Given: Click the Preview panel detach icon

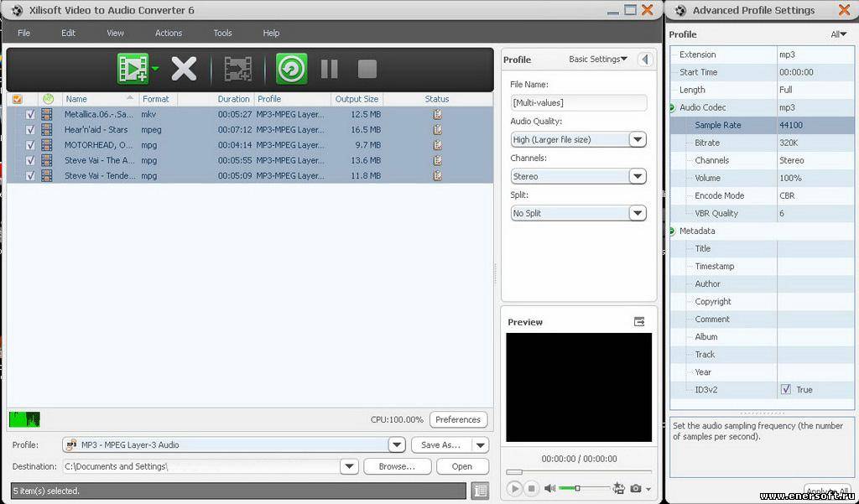Looking at the screenshot, I should 639,321.
